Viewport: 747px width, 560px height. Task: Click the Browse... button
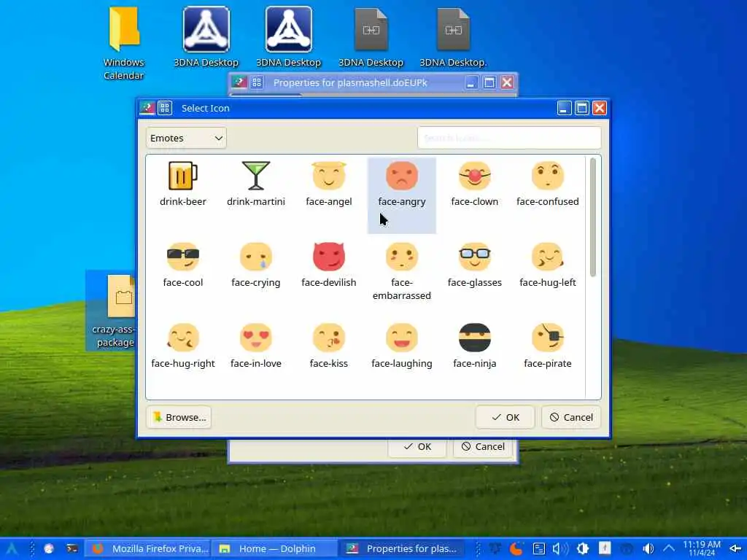click(x=179, y=417)
